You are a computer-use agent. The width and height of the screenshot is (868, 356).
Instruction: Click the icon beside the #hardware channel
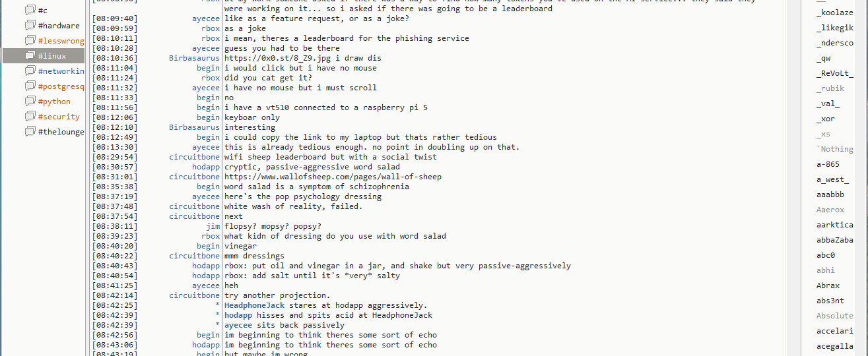coord(30,25)
